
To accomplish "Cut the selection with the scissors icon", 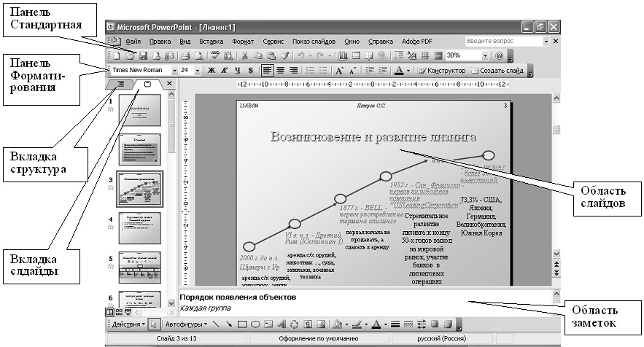I will click(x=245, y=55).
